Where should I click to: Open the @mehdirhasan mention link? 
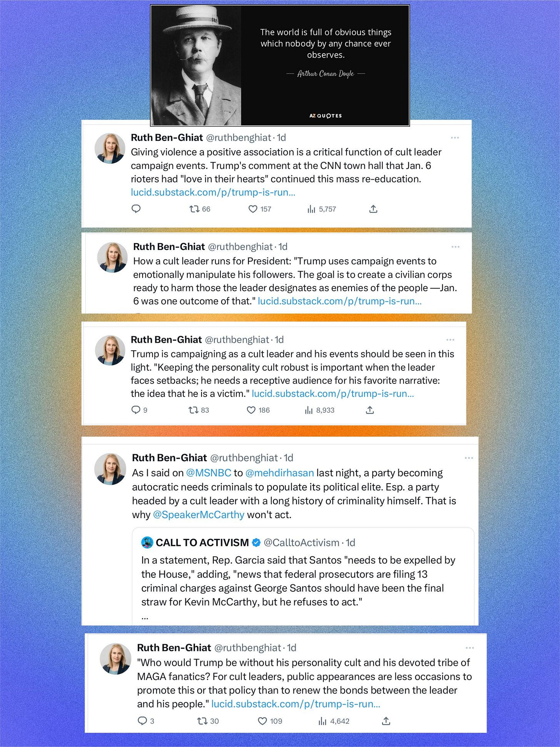(x=280, y=473)
